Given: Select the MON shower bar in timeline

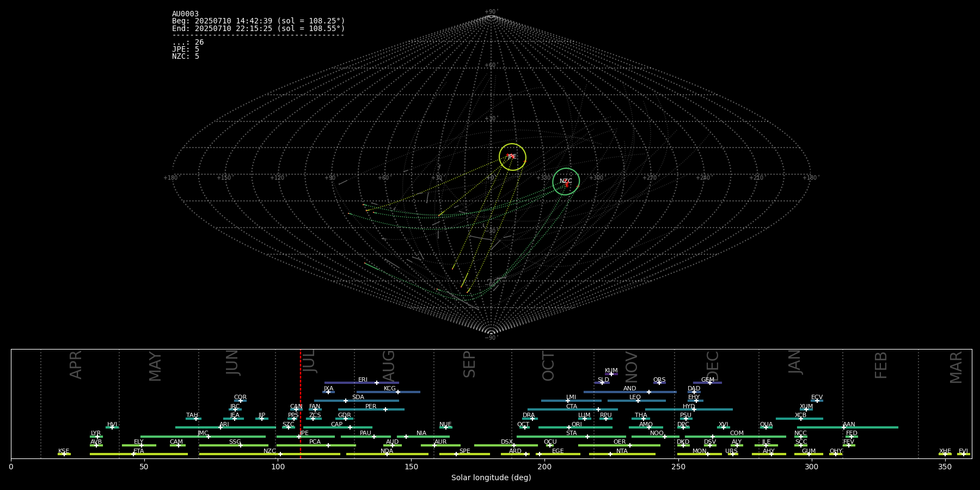Looking at the screenshot, I should (700, 454).
